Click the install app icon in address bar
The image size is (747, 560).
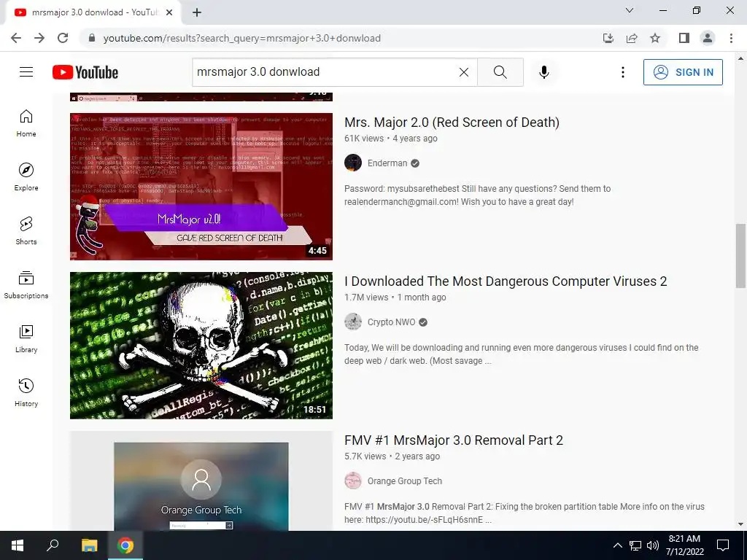608,38
